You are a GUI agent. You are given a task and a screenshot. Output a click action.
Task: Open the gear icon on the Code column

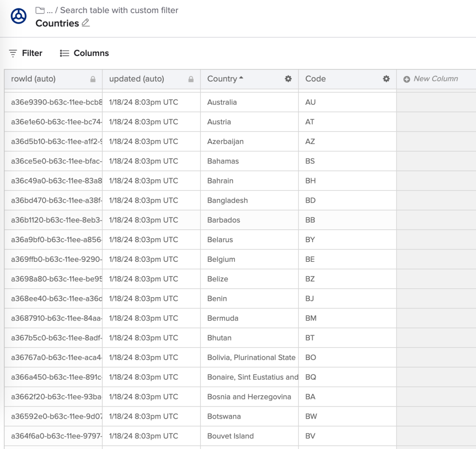(386, 79)
